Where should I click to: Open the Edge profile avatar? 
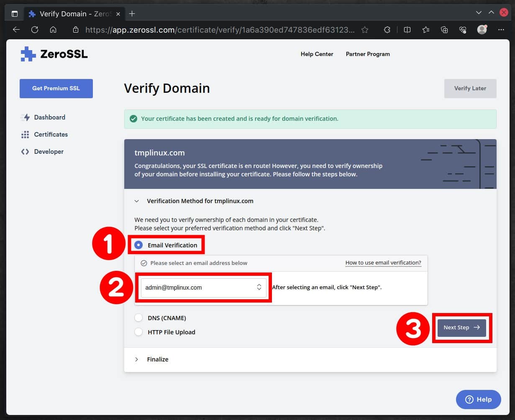point(482,30)
